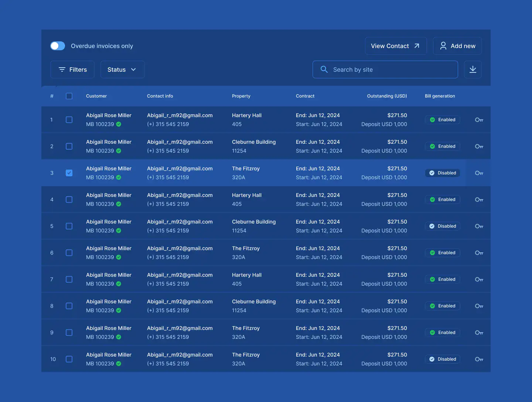The height and width of the screenshot is (402, 532).
Task: Click the Customer column header
Action: coord(96,96)
